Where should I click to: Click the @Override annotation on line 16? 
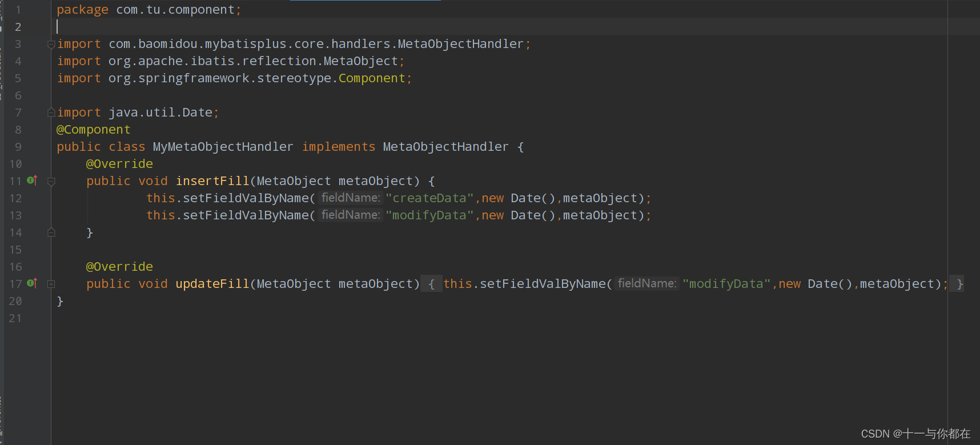tap(119, 267)
